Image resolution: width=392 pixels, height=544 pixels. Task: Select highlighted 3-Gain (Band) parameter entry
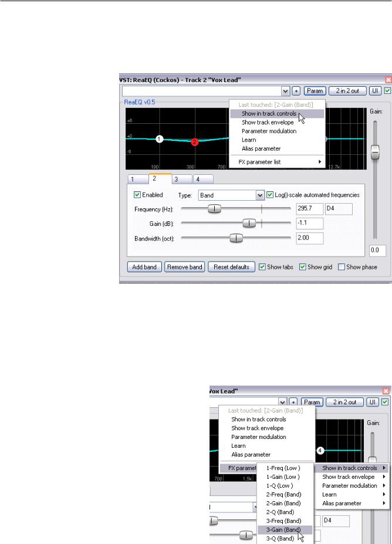tap(285, 530)
